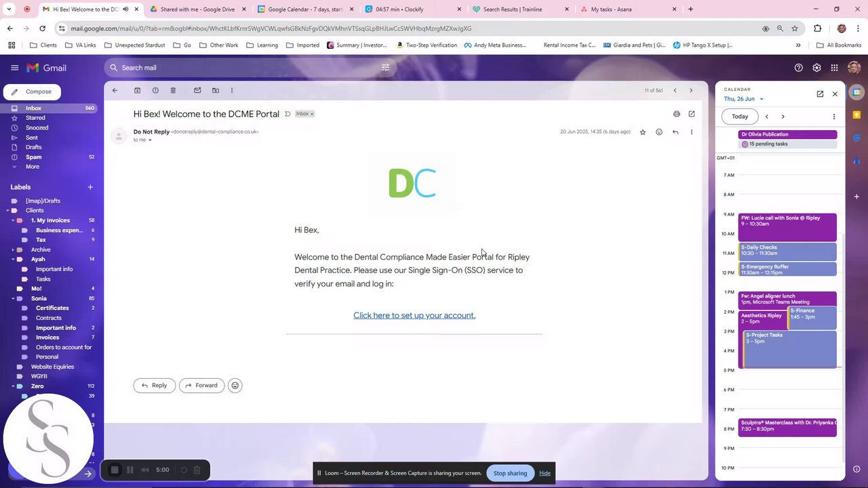Open more options in email toolbar

click(232, 90)
